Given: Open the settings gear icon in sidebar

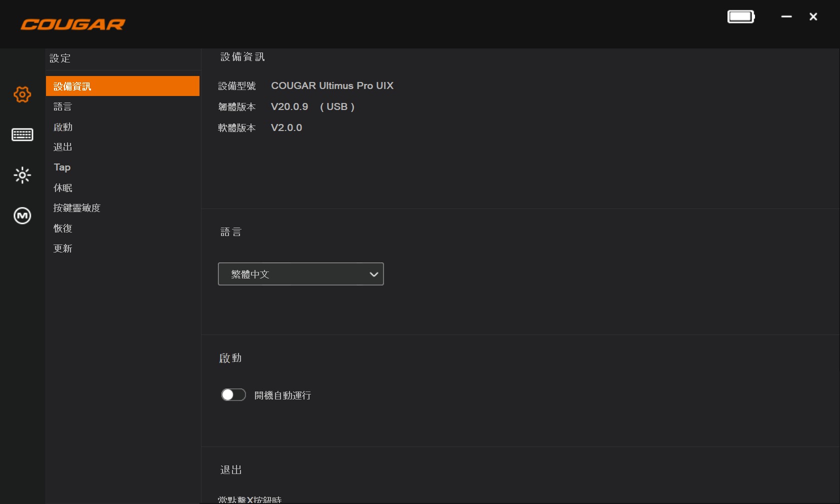Looking at the screenshot, I should tap(22, 94).
